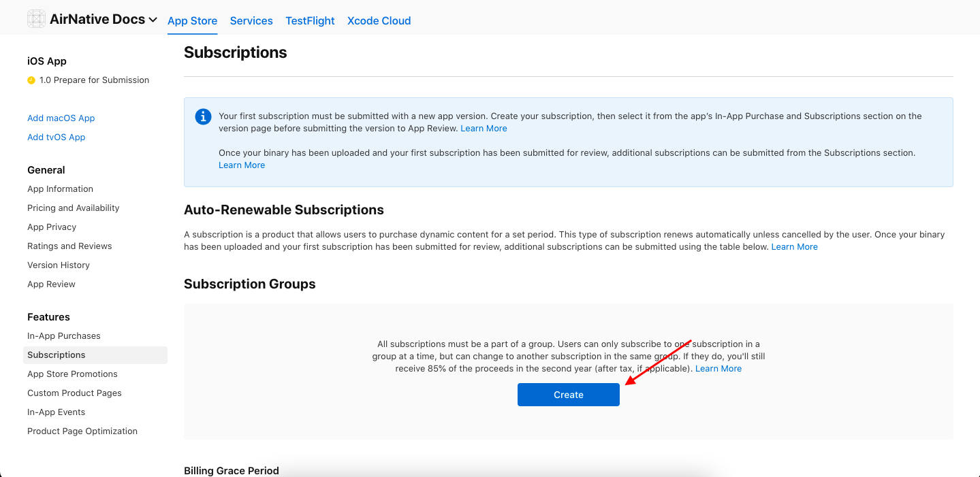The image size is (980, 477).
Task: Select the App Store tab
Action: point(192,21)
